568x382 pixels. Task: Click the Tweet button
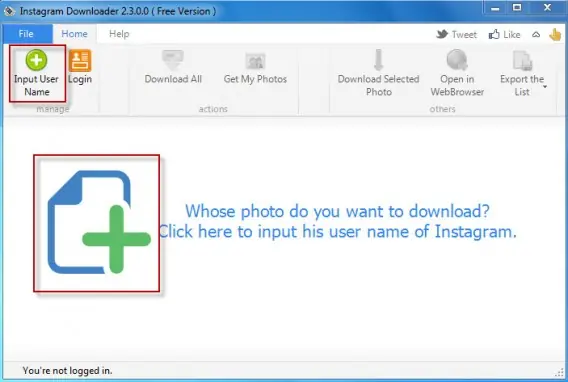457,34
